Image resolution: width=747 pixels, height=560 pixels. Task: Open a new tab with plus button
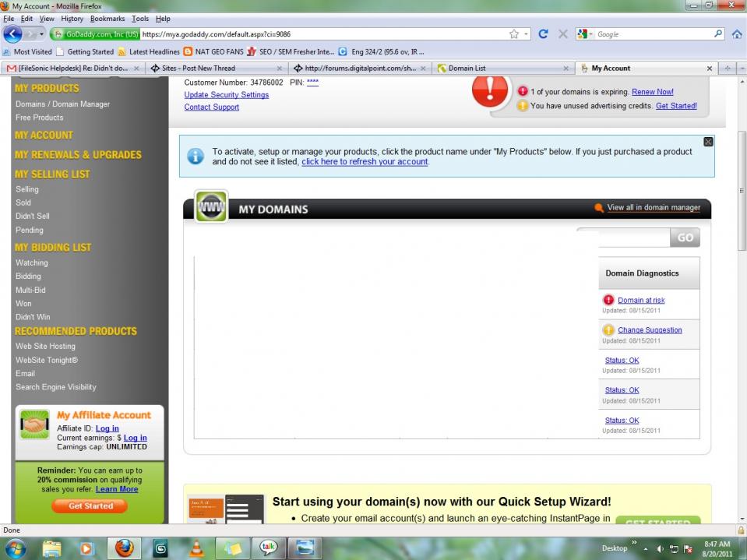[727, 68]
